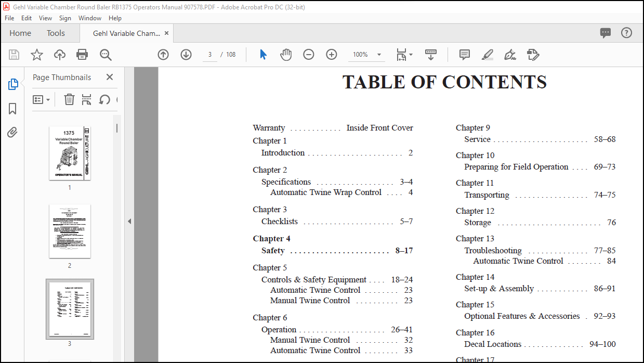Click the 'Transporting' contents entry
The width and height of the screenshot is (644, 363).
click(x=487, y=195)
